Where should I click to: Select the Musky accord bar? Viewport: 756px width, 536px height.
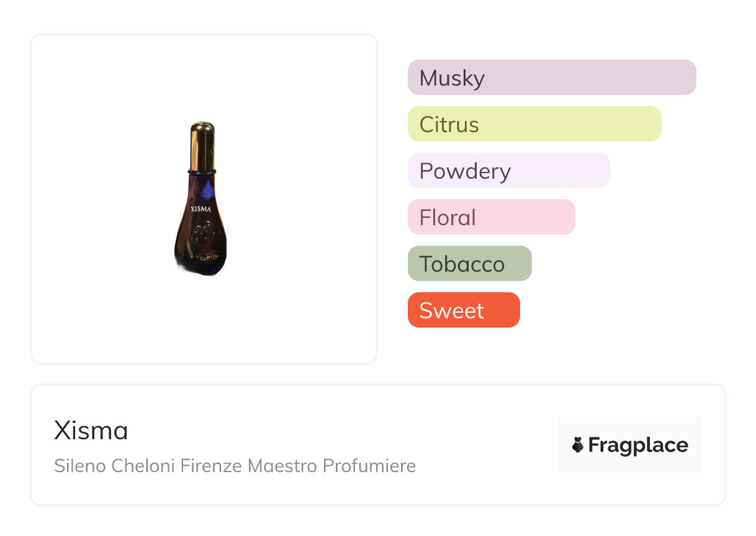pyautogui.click(x=551, y=78)
